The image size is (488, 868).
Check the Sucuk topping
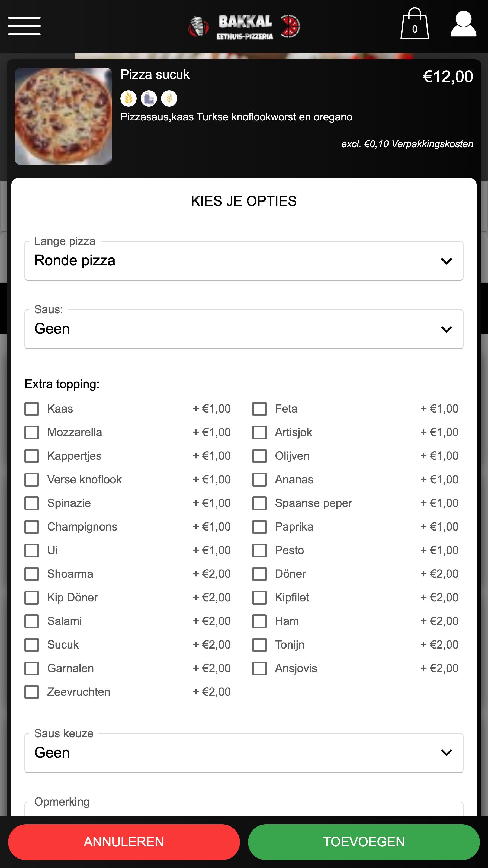click(32, 644)
